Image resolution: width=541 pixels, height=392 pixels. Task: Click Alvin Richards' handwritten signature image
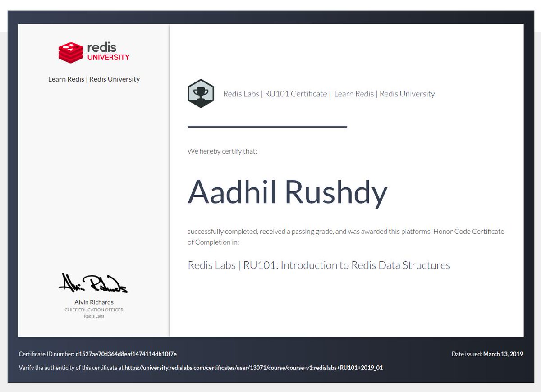point(93,283)
